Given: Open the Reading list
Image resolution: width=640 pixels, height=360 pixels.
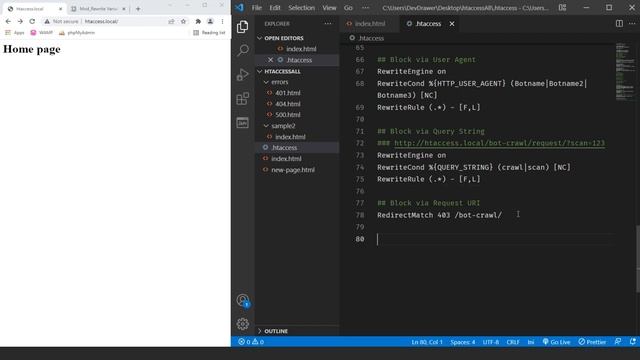Looking at the screenshot, I should point(209,33).
